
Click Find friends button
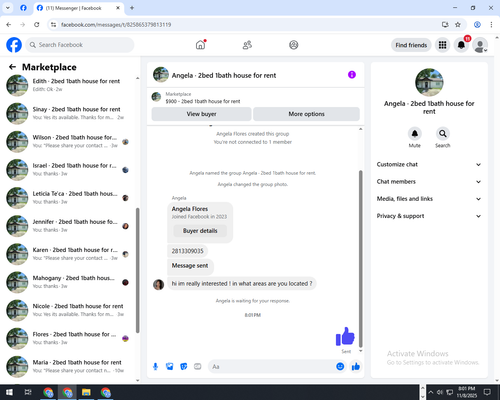point(411,45)
